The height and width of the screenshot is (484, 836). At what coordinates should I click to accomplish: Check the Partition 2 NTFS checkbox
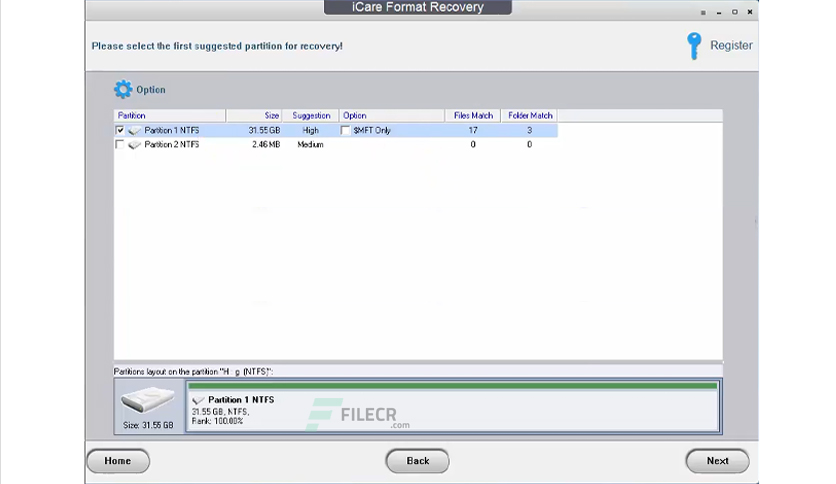pos(120,144)
